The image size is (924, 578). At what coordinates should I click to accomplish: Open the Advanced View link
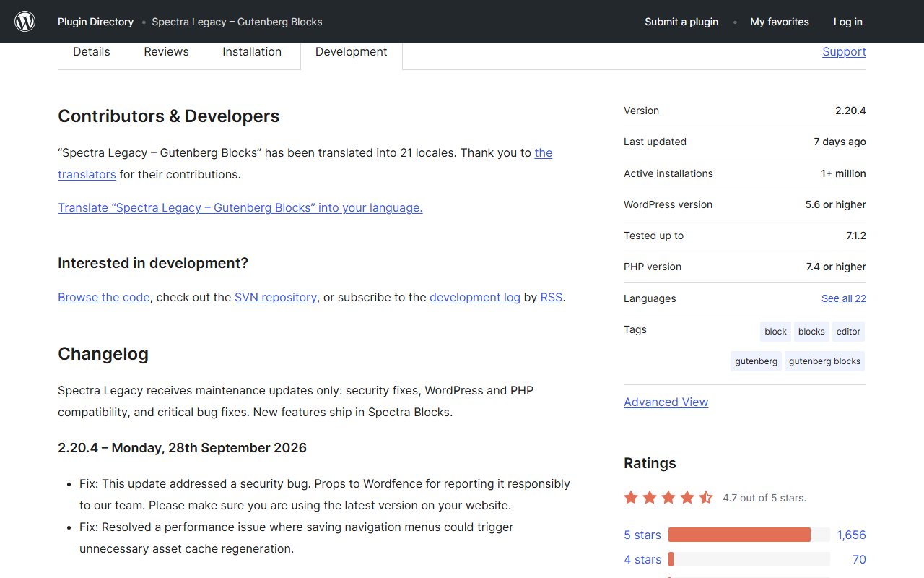click(666, 402)
